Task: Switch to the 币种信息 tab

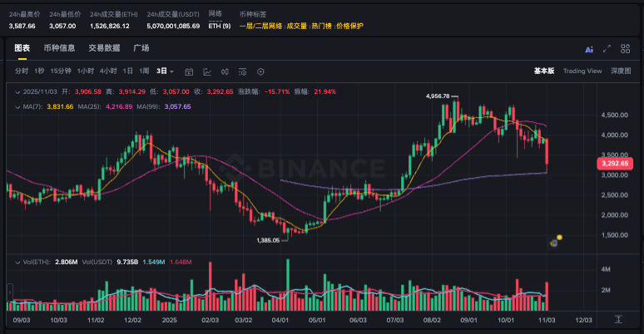Action: tap(59, 48)
